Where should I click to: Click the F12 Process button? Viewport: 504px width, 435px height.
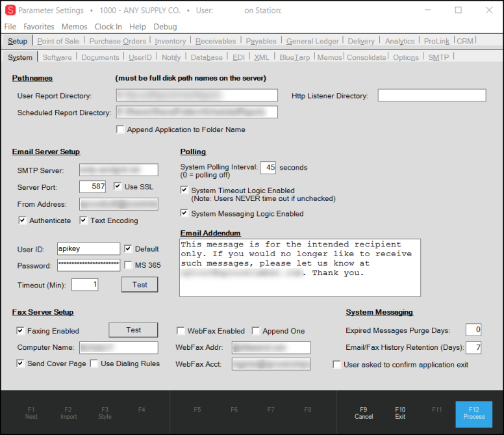[473, 414]
